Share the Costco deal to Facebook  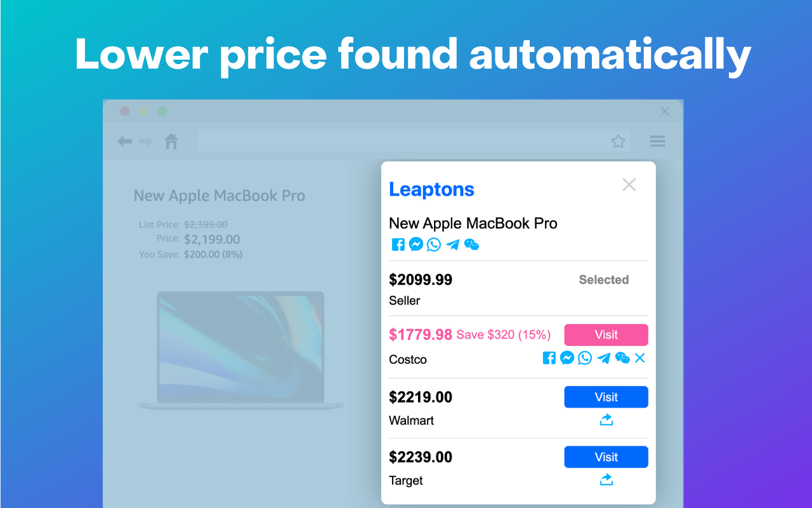[548, 358]
